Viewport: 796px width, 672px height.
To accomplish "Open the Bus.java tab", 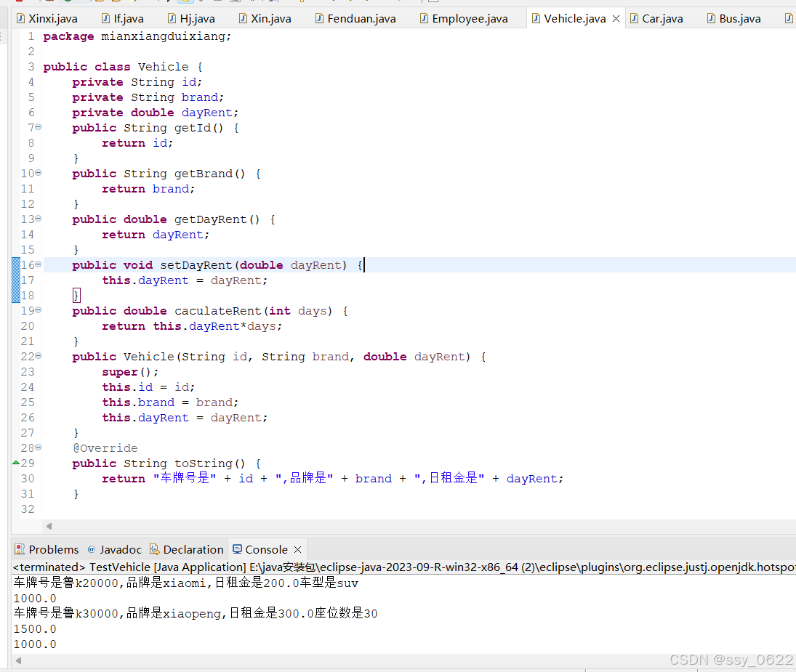I will 734,19.
